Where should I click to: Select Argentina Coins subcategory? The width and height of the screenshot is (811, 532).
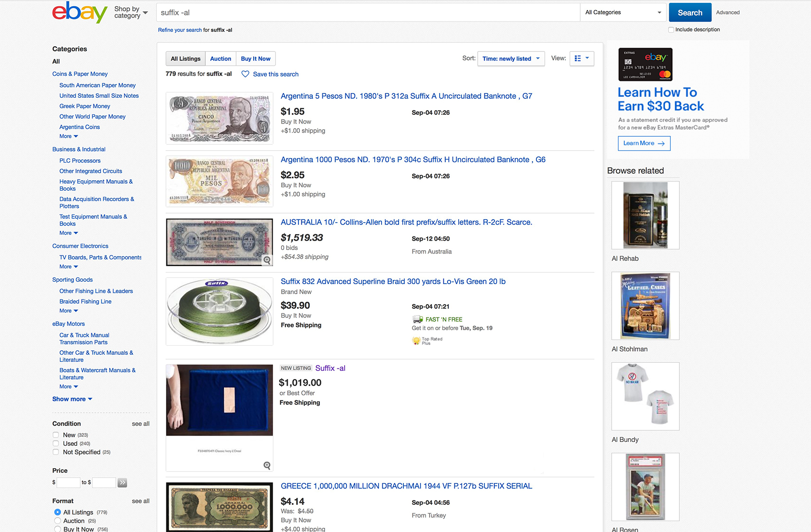click(80, 127)
